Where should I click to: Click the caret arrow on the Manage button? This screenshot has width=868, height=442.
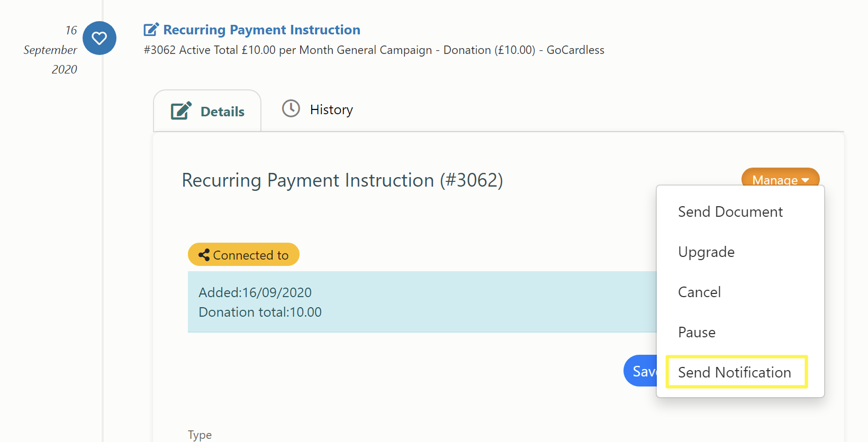coord(805,180)
